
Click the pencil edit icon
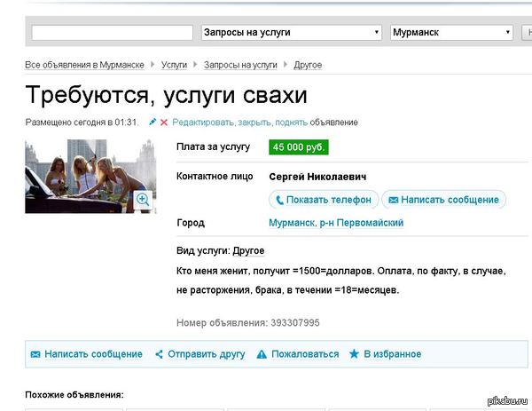click(x=153, y=122)
